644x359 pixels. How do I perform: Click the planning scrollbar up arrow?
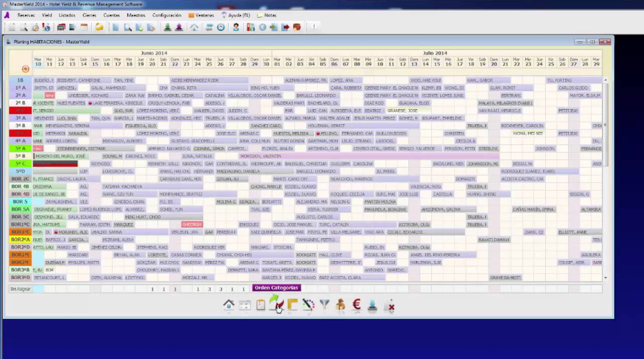[x=605, y=80]
